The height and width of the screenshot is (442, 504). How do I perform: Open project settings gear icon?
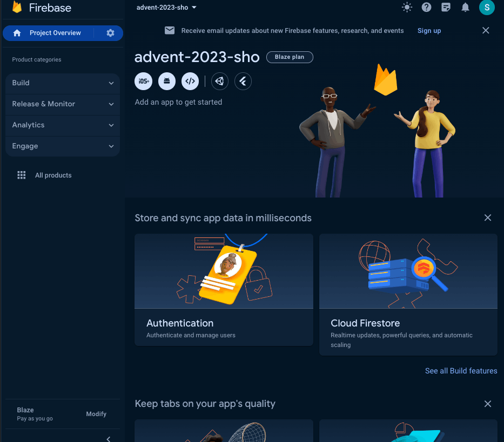tap(110, 33)
